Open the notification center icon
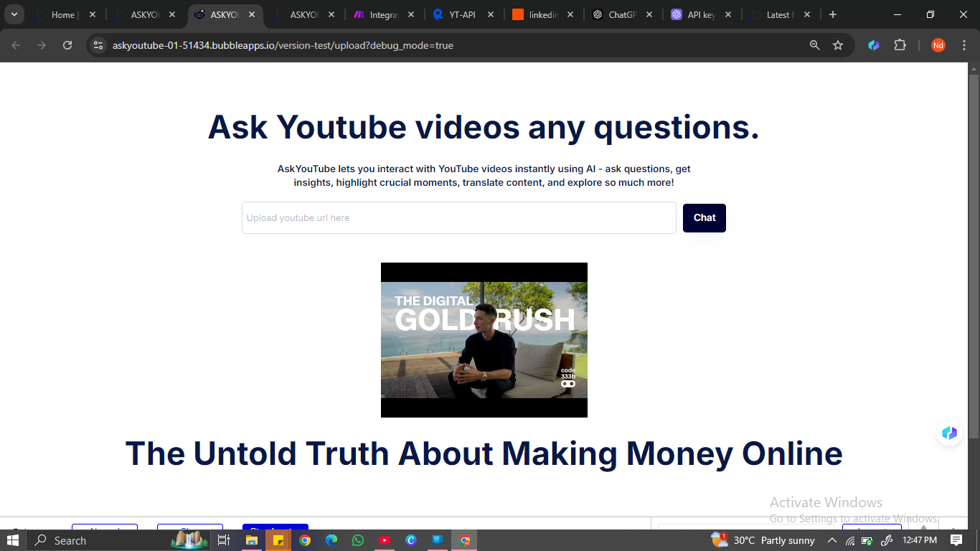This screenshot has height=551, width=980. tap(956, 540)
